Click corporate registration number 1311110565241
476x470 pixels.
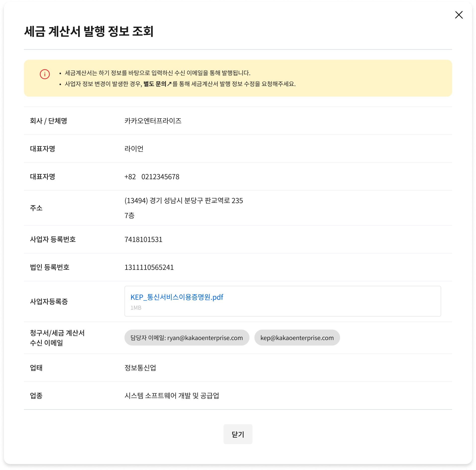(x=149, y=267)
